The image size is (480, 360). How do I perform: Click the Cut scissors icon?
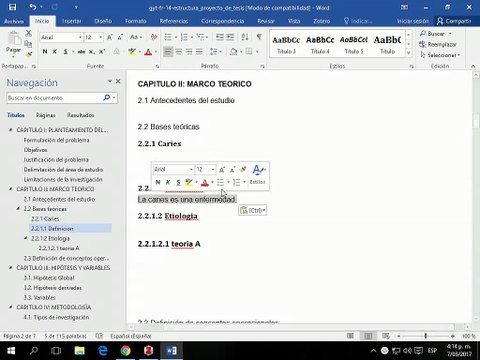[29, 33]
